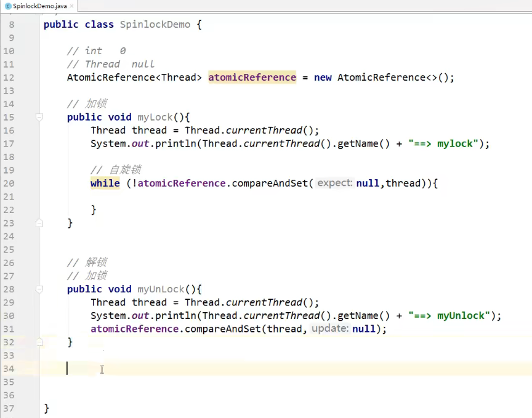Viewport: 532px width, 418px height.
Task: Click fold end marker at line 32
Action: pyautogui.click(x=39, y=342)
